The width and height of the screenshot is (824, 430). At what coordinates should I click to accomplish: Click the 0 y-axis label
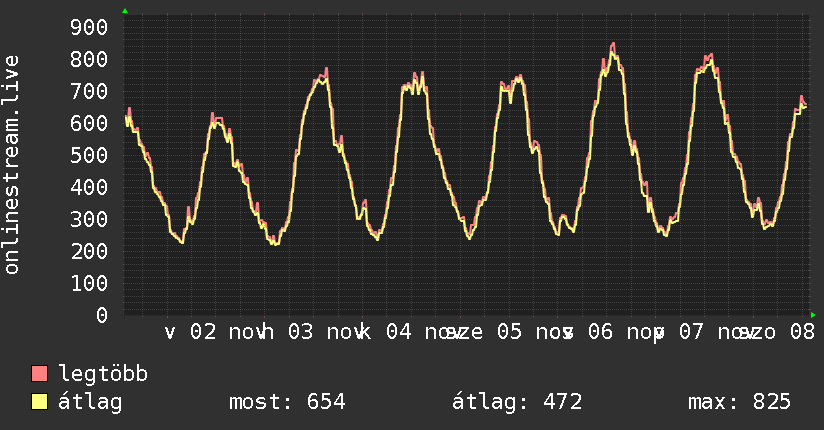coord(102,315)
